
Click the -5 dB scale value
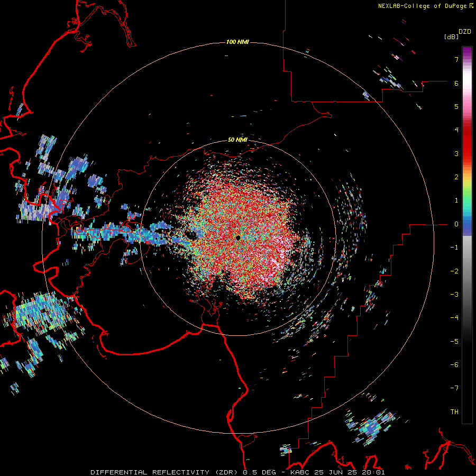[x=454, y=342]
